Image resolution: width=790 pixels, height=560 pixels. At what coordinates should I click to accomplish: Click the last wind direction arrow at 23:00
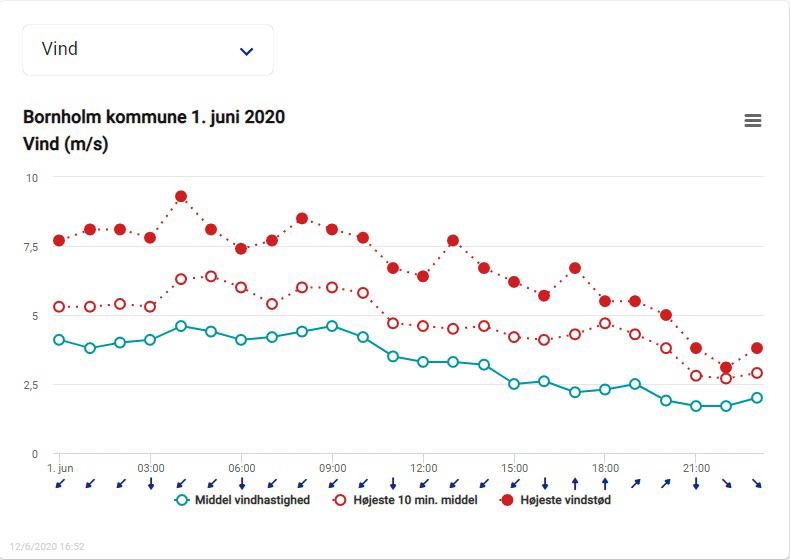757,484
